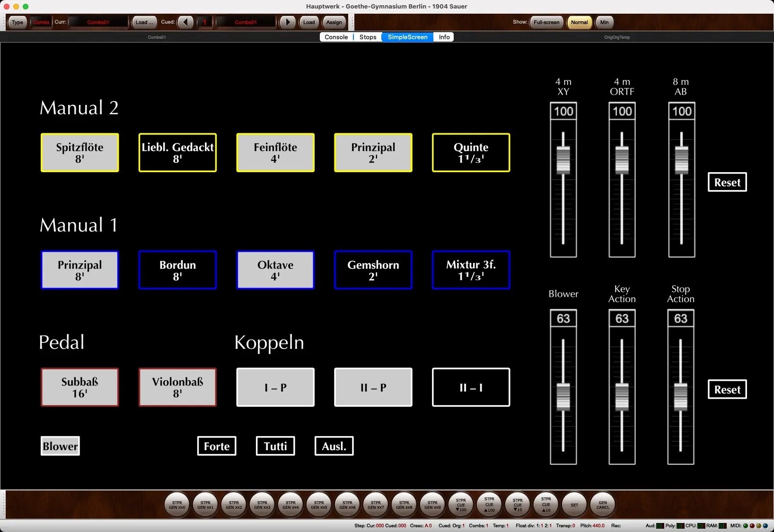
Task: Click the next cued combination arrow
Action: pos(287,22)
